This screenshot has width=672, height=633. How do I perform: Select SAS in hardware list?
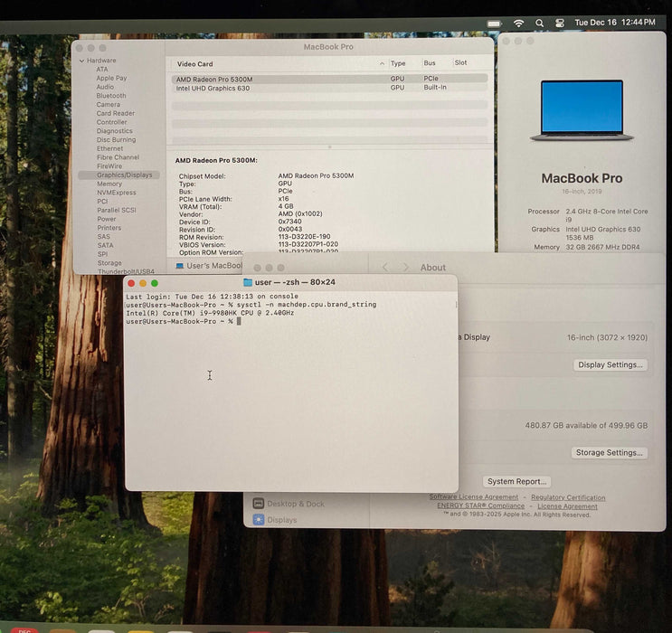tap(103, 237)
